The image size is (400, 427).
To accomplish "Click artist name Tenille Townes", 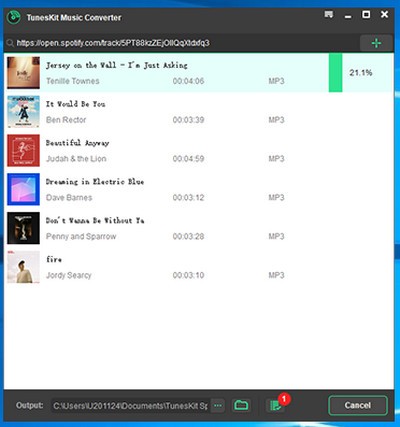I will pyautogui.click(x=73, y=81).
